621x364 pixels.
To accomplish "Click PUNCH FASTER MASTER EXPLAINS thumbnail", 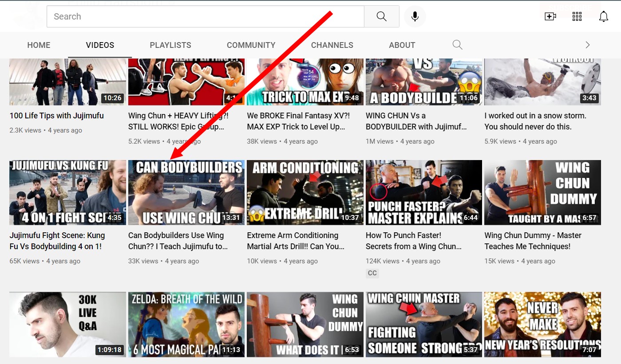I will click(424, 193).
